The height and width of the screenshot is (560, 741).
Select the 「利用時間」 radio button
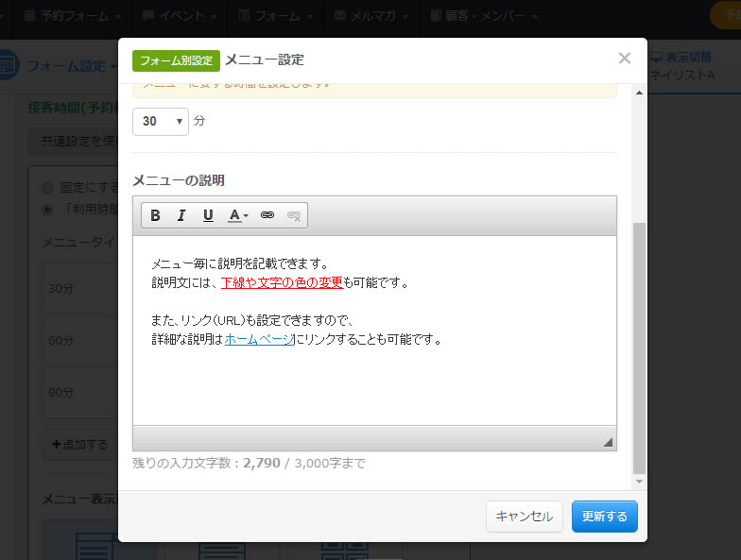point(47,209)
